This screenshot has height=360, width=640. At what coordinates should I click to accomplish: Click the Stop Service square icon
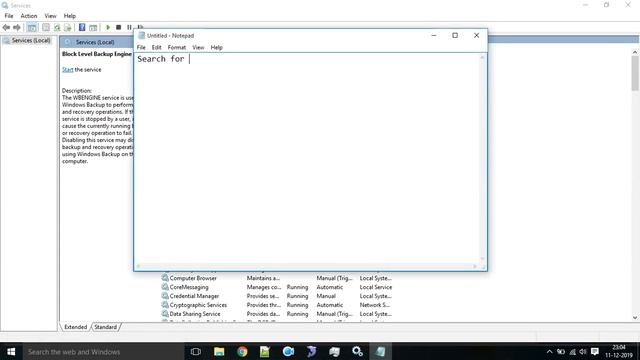tap(118, 27)
